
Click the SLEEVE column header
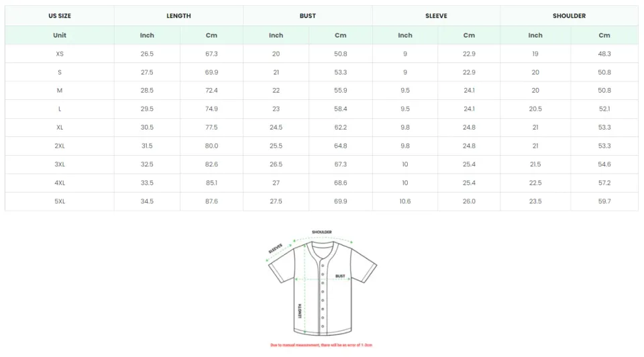pyautogui.click(x=436, y=15)
